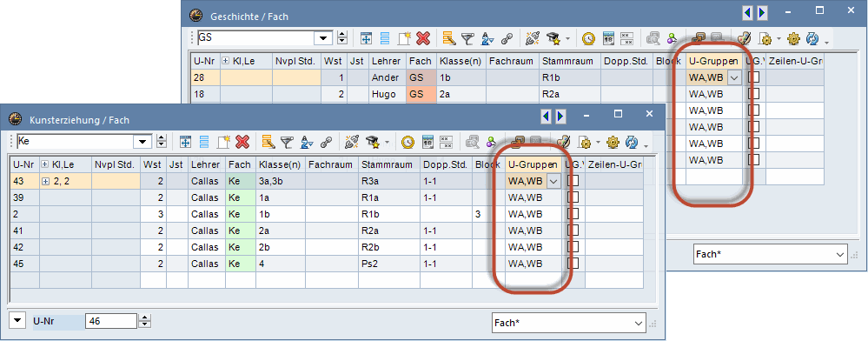Open black arrow dropdown beside U-Nr field

[x=18, y=320]
